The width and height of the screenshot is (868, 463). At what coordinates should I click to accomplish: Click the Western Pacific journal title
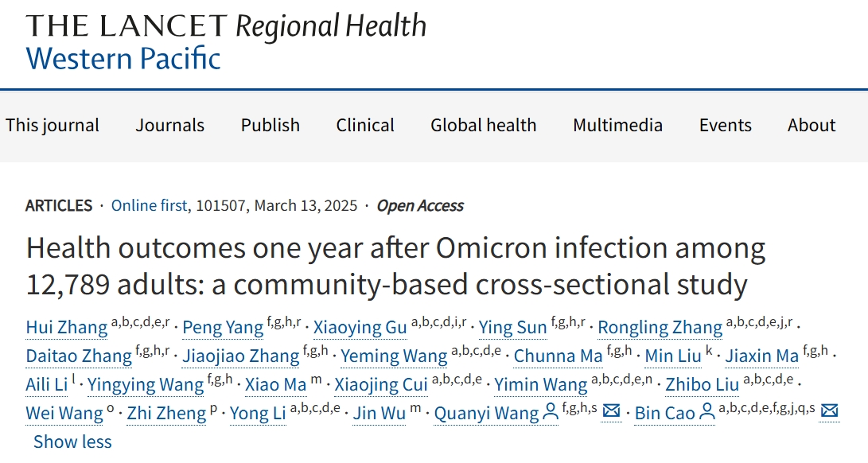pos(123,59)
